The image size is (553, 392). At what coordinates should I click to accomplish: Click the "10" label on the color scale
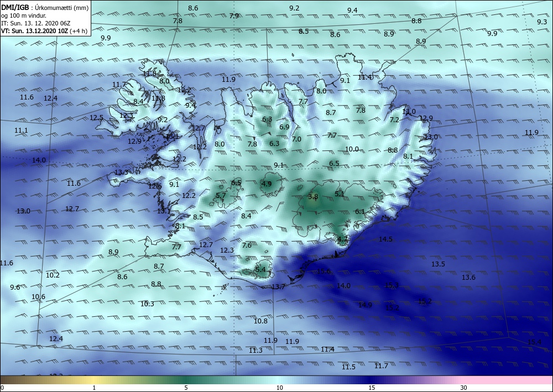pyautogui.click(x=280, y=388)
